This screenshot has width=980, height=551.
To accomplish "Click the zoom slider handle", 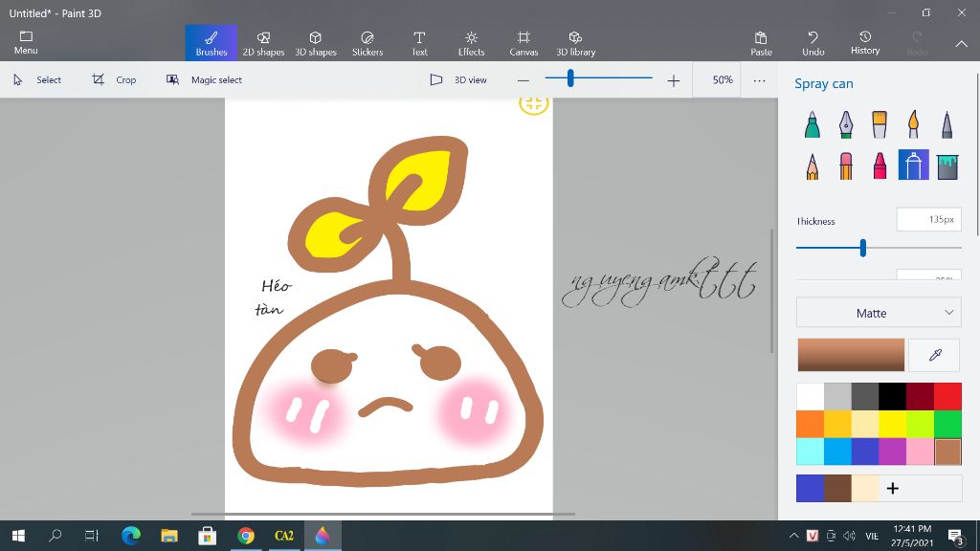I will pyautogui.click(x=570, y=78).
